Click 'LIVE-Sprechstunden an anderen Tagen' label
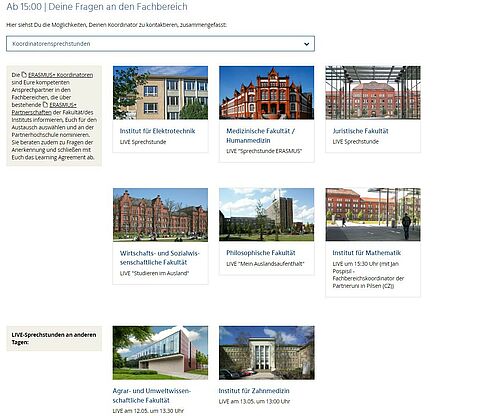Screen dimensions: 500x416 point(54,338)
